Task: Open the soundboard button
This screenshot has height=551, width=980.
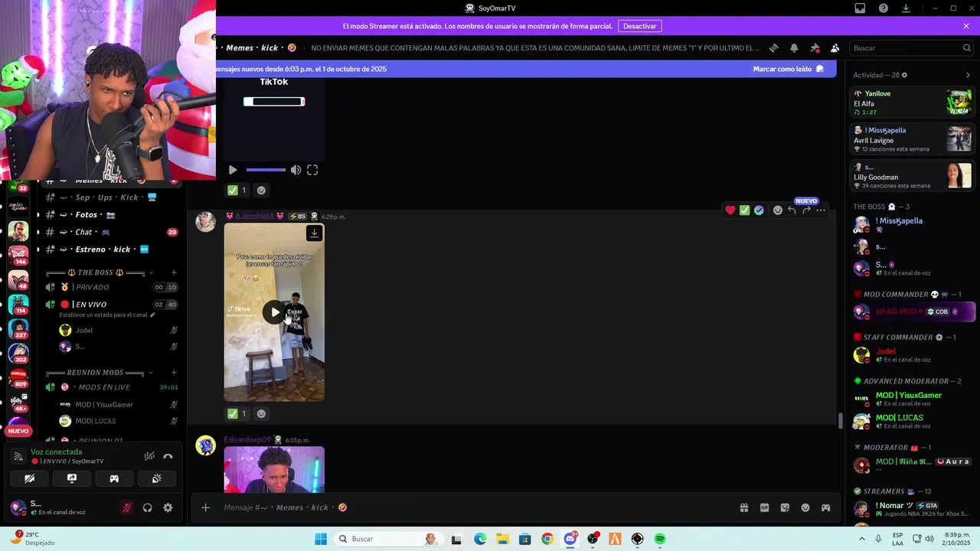Action: (x=156, y=478)
